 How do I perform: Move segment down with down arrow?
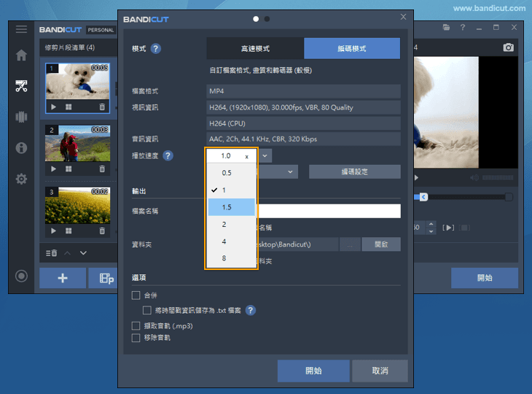[83, 253]
